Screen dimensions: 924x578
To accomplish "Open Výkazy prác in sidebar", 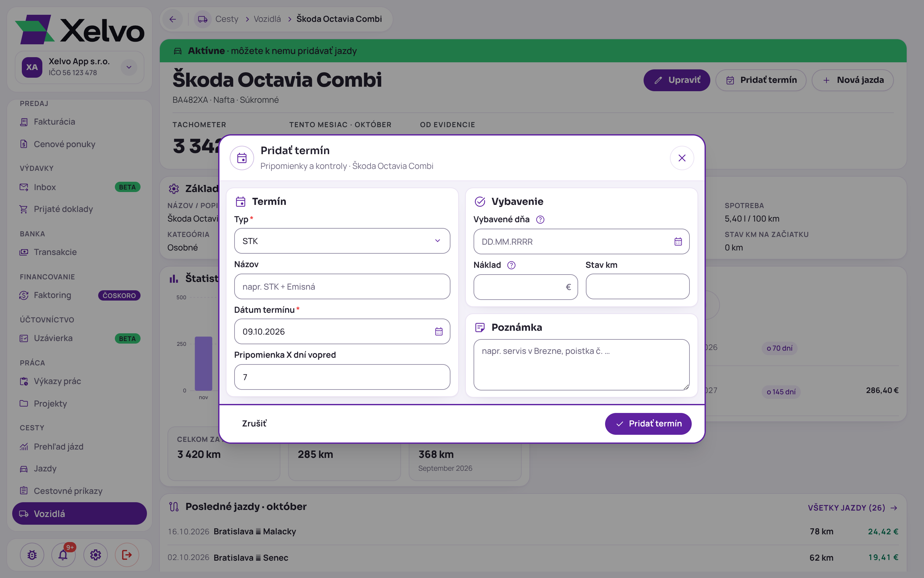I will point(80,381).
